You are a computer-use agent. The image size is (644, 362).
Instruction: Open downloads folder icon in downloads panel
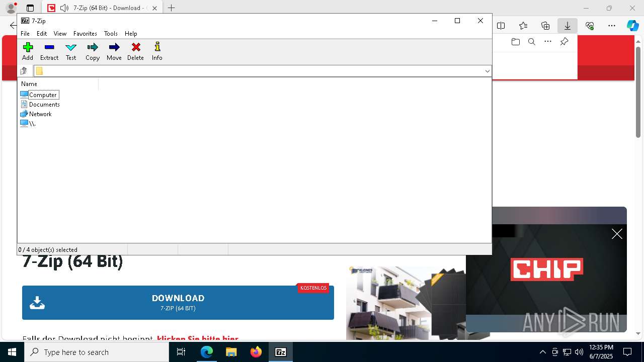tap(515, 42)
